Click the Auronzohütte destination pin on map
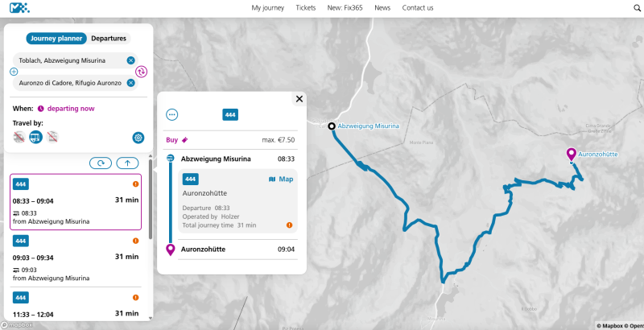This screenshot has width=644, height=330. [571, 154]
